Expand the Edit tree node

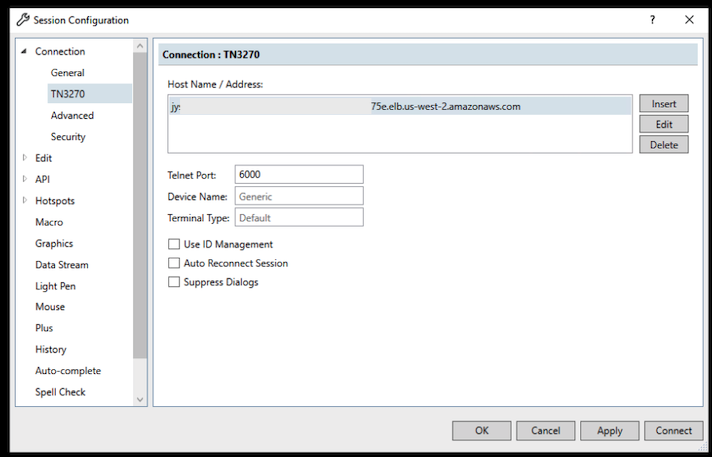(24, 158)
